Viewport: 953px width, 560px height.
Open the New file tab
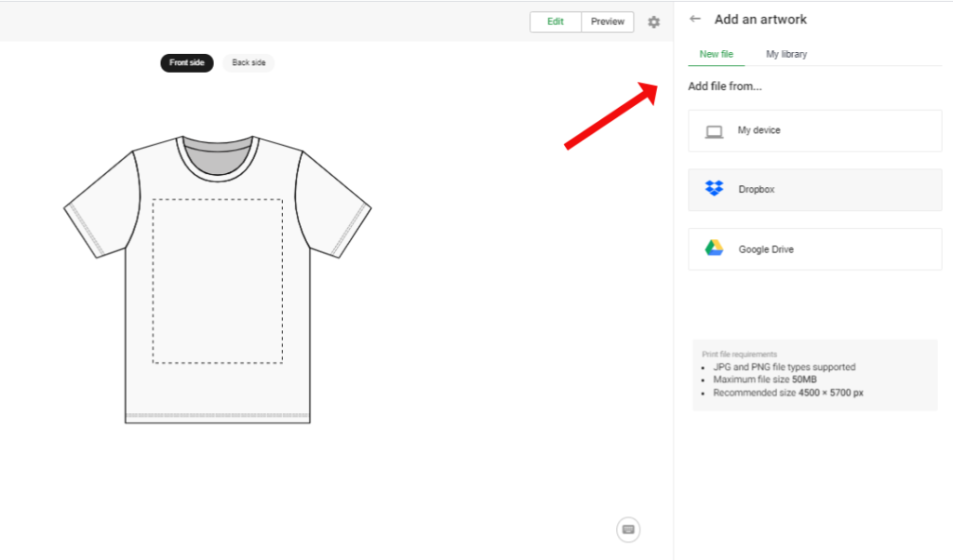coord(716,54)
